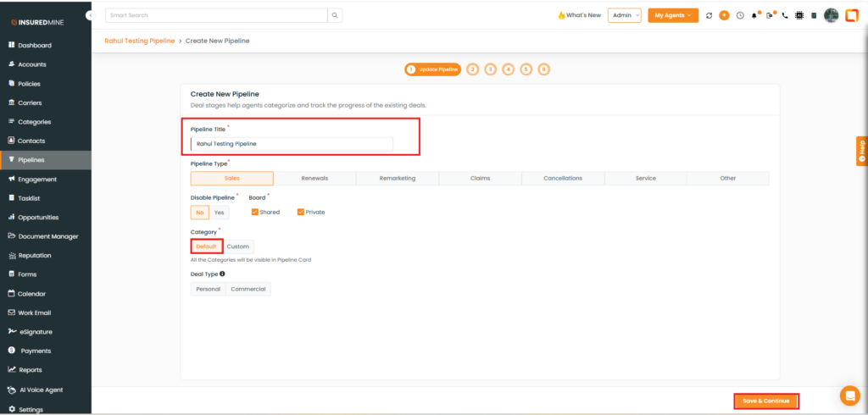Image resolution: width=868 pixels, height=415 pixels.
Task: Click the Pipeline Title input field
Action: click(x=292, y=144)
